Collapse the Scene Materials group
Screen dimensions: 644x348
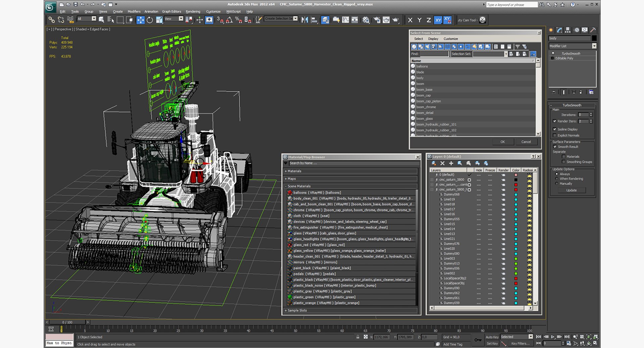286,186
